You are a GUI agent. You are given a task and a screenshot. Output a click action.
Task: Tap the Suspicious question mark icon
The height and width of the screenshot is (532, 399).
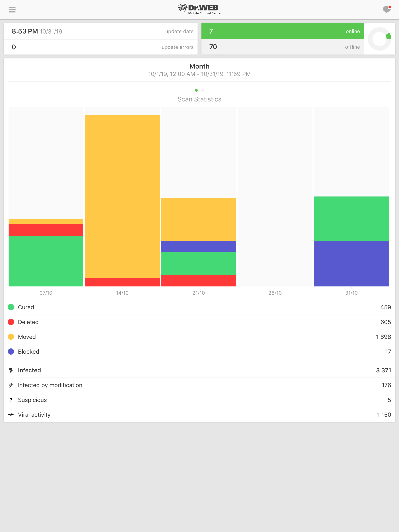11,400
